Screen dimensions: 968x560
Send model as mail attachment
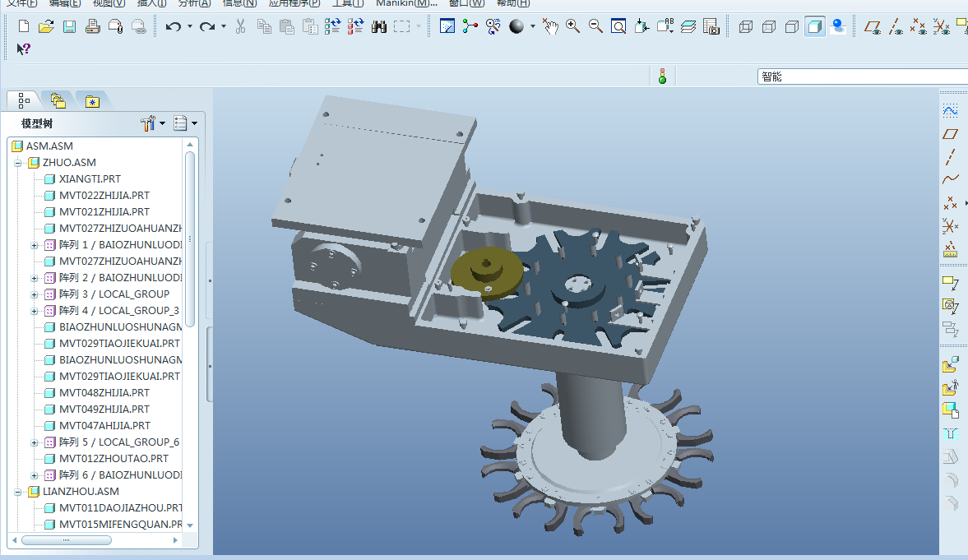pos(115,26)
